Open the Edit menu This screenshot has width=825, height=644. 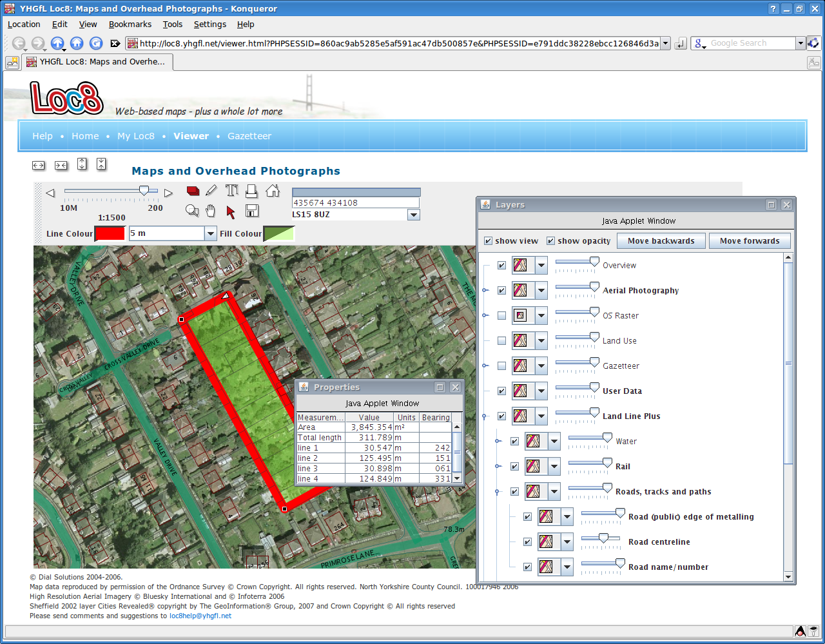click(x=60, y=24)
